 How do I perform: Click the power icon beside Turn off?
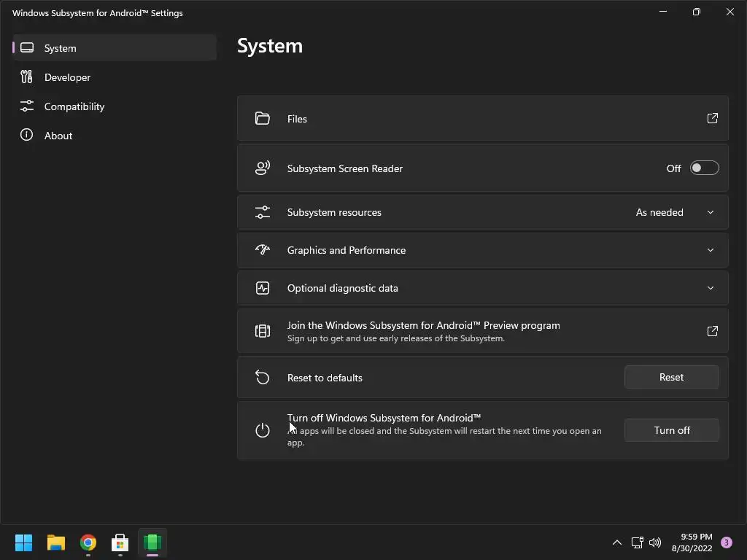[x=263, y=430]
